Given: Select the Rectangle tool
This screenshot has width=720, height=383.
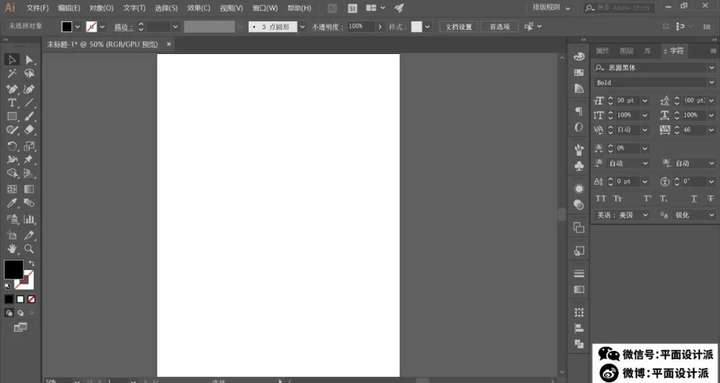Looking at the screenshot, I should click(12, 116).
